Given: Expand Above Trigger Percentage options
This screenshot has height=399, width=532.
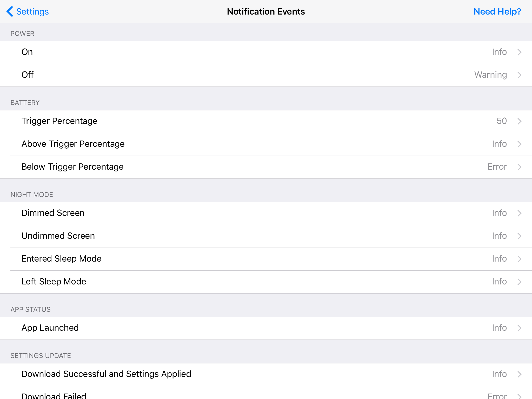Looking at the screenshot, I should [519, 144].
